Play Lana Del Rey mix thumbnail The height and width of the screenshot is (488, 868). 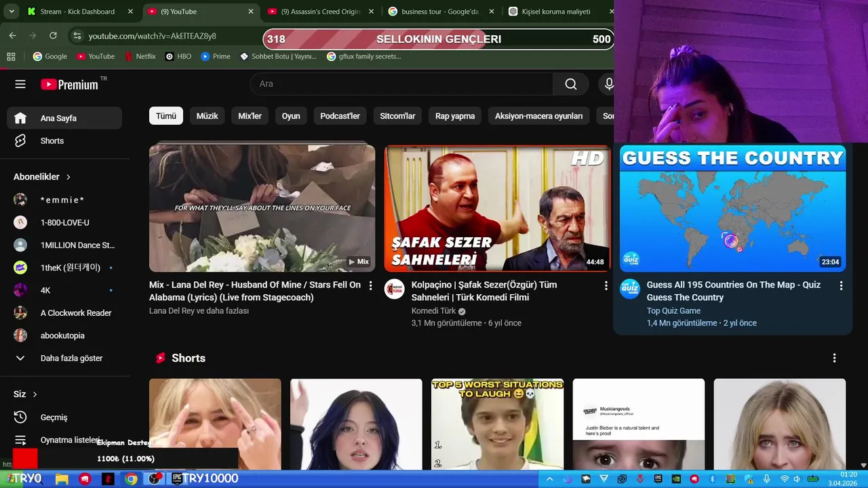pyautogui.click(x=262, y=208)
